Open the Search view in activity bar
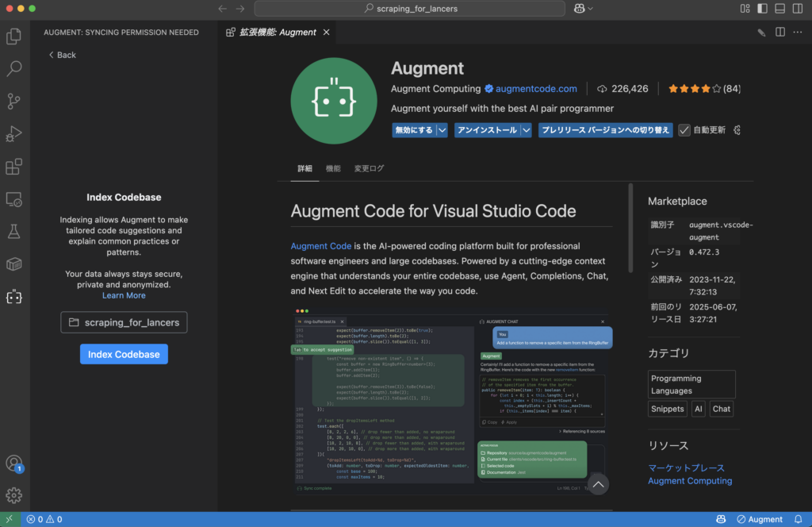Screen dimensions: 812x527 pyautogui.click(x=13, y=69)
